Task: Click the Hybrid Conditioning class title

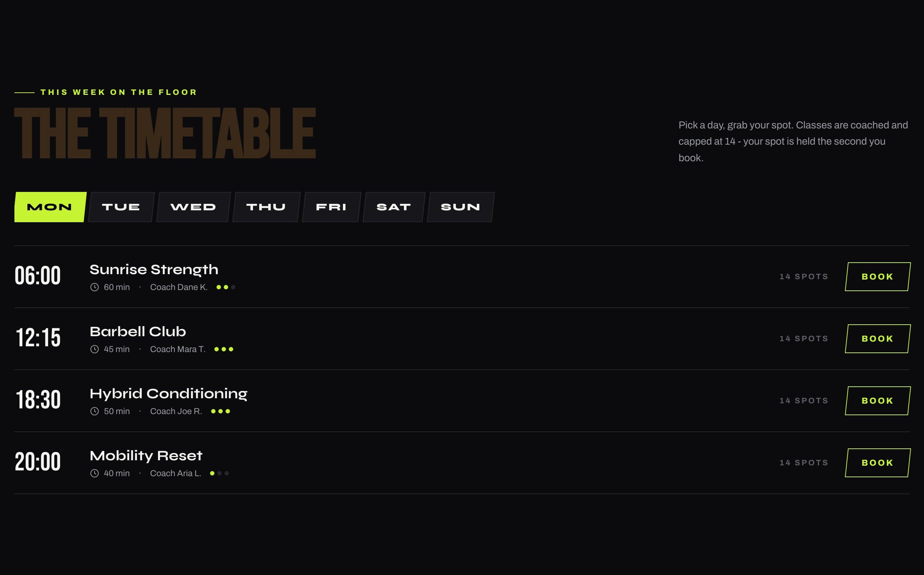Action: [169, 394]
